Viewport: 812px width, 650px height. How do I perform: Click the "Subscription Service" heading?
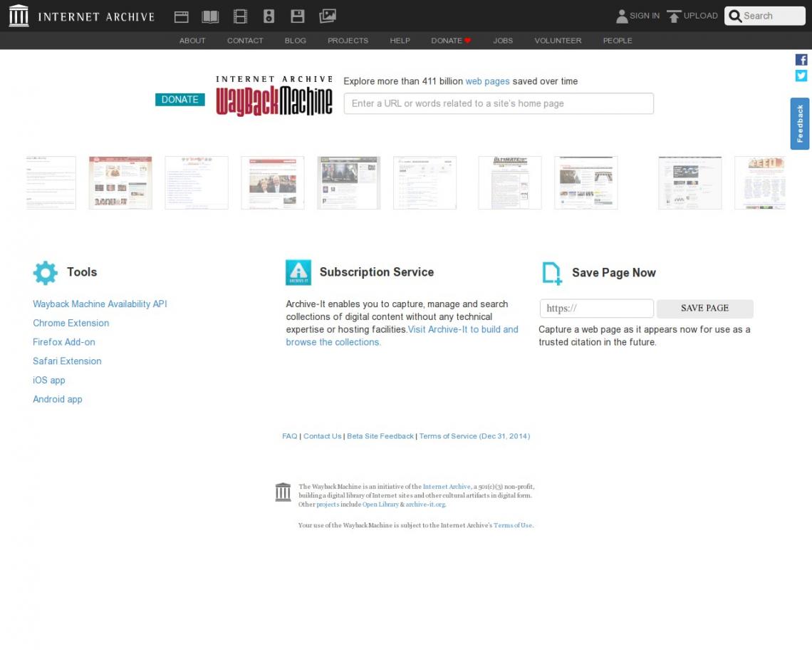tap(377, 272)
